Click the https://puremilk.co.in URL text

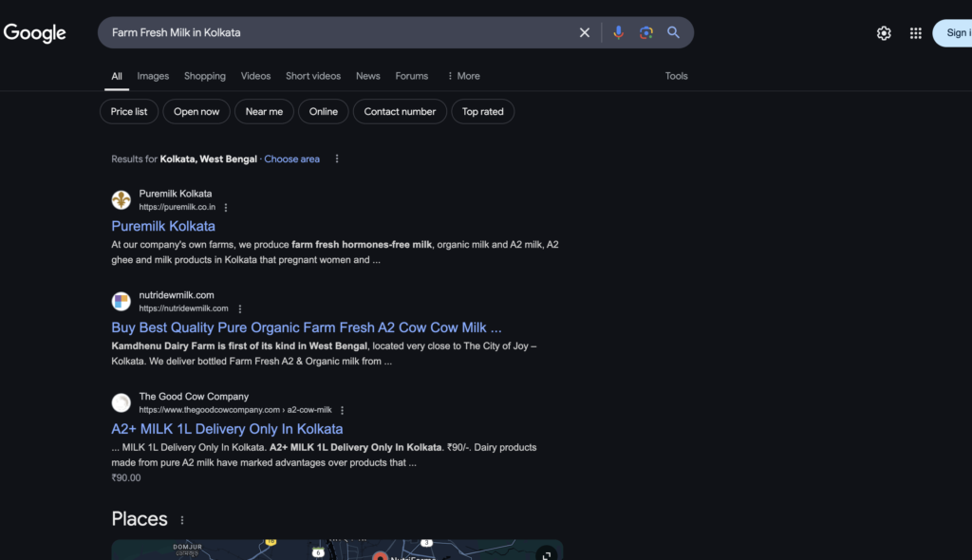point(178,207)
